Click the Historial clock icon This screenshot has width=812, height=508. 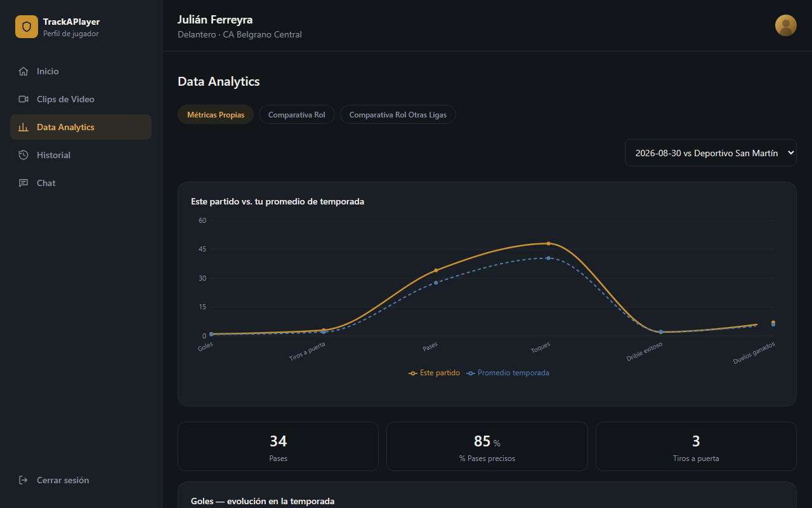[x=23, y=155]
